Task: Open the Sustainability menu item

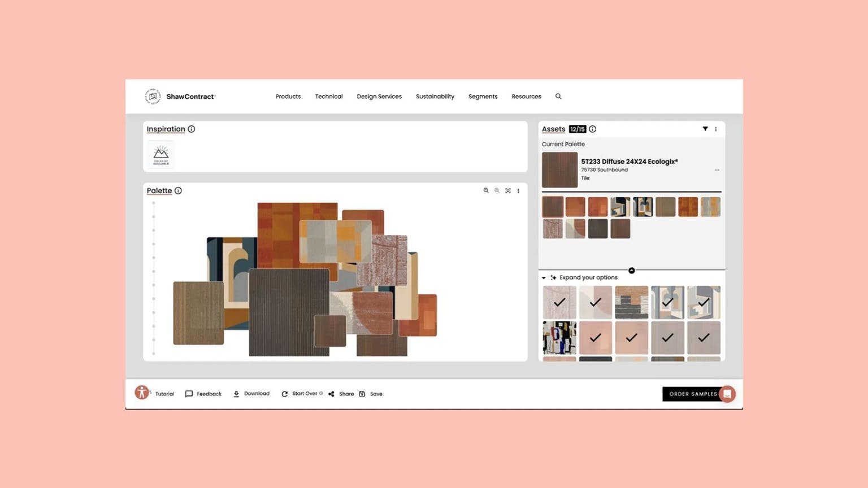Action: 435,96
